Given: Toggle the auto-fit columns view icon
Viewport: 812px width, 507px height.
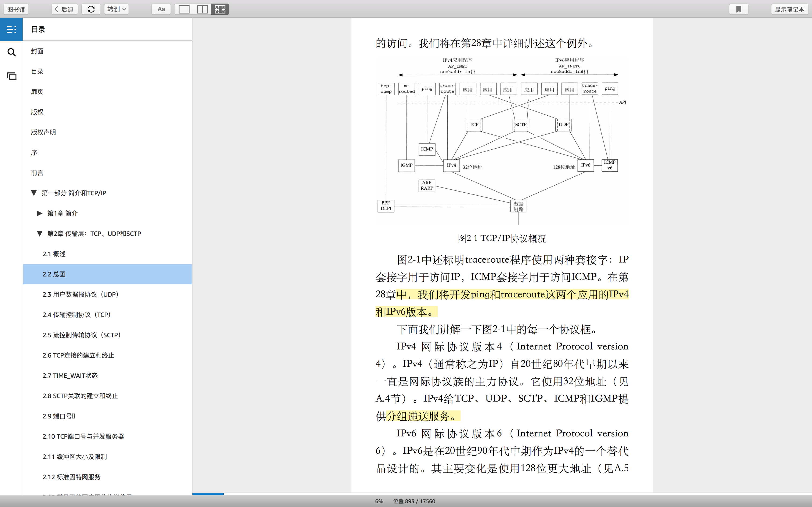Looking at the screenshot, I should (x=220, y=9).
